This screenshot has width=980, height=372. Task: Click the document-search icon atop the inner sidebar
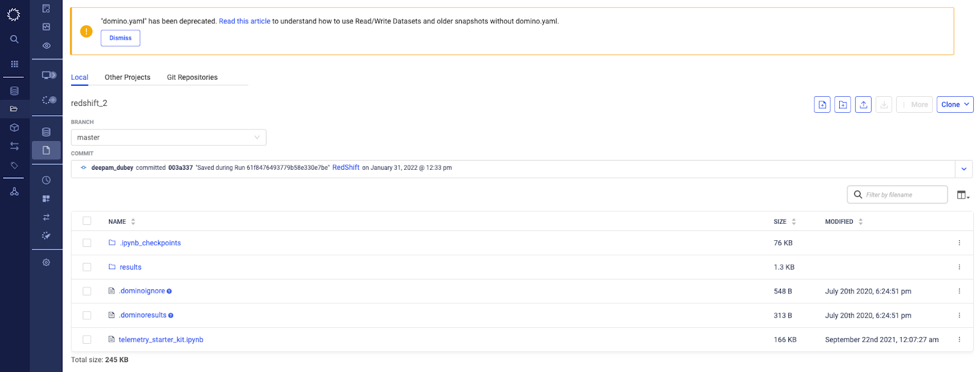tap(46, 9)
